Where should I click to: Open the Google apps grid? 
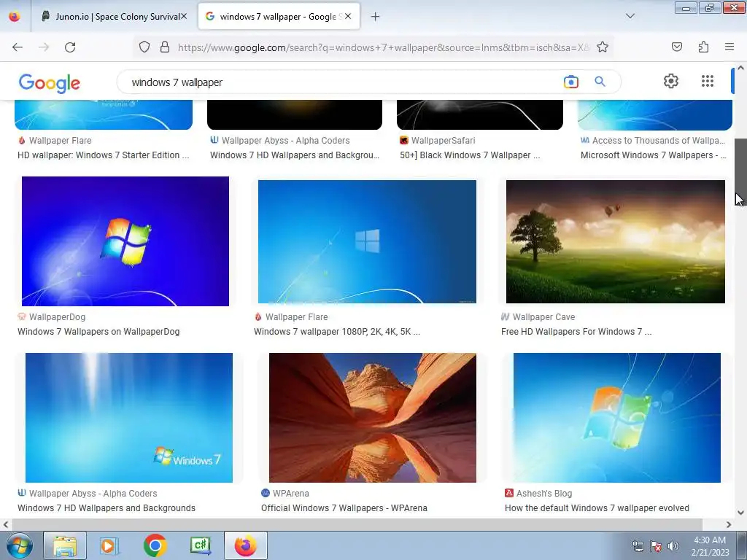coord(708,81)
